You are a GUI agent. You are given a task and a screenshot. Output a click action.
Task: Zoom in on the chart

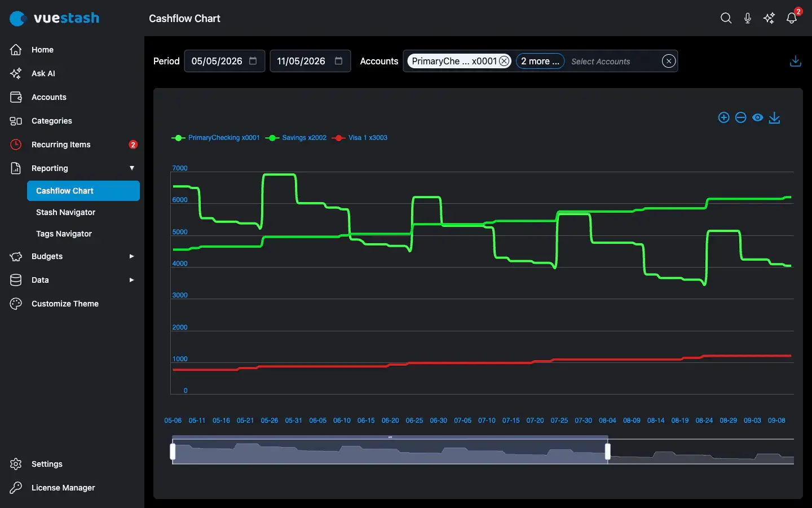723,117
